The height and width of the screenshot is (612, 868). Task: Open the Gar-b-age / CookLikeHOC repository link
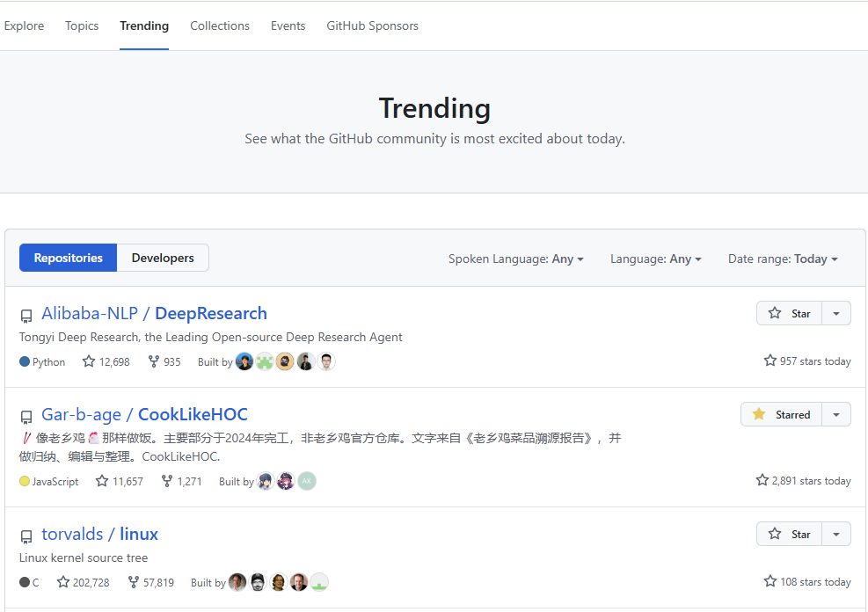coord(145,414)
